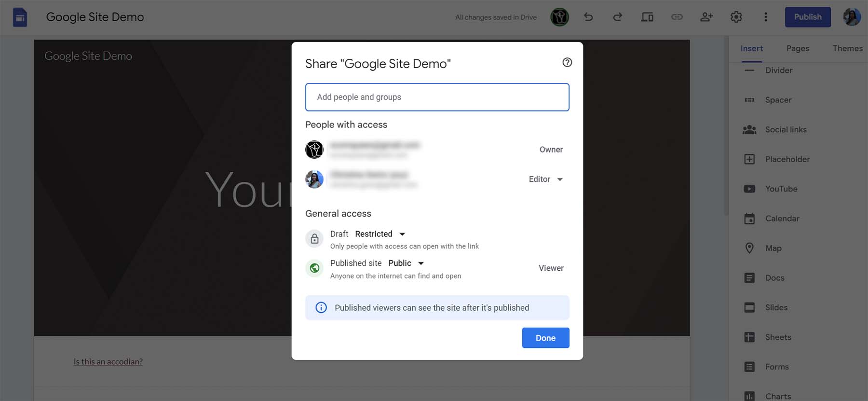Open the more options three-dot menu
This screenshot has width=868, height=401.
(765, 17)
